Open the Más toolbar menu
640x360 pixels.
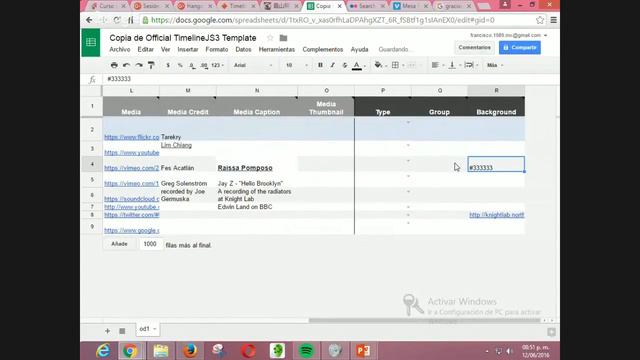coord(494,65)
